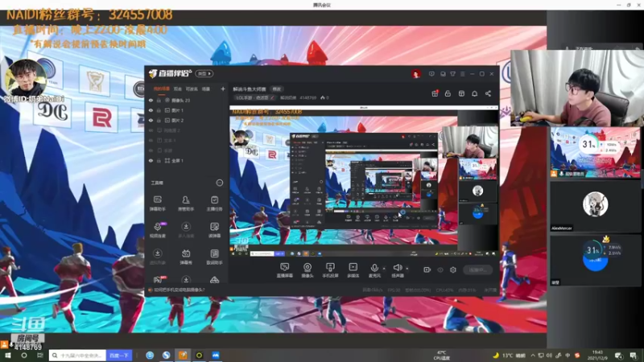This screenshot has height=362, width=644.
Task: Click the unlock icon in stream header
Action: [448, 93]
